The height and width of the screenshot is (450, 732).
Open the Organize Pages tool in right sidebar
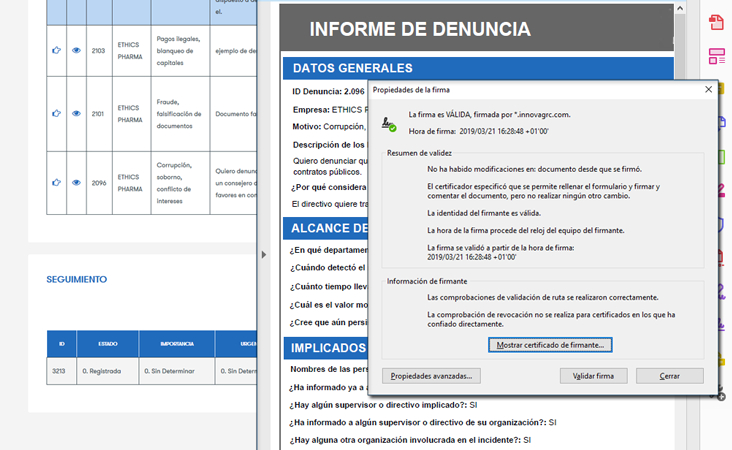[716, 56]
